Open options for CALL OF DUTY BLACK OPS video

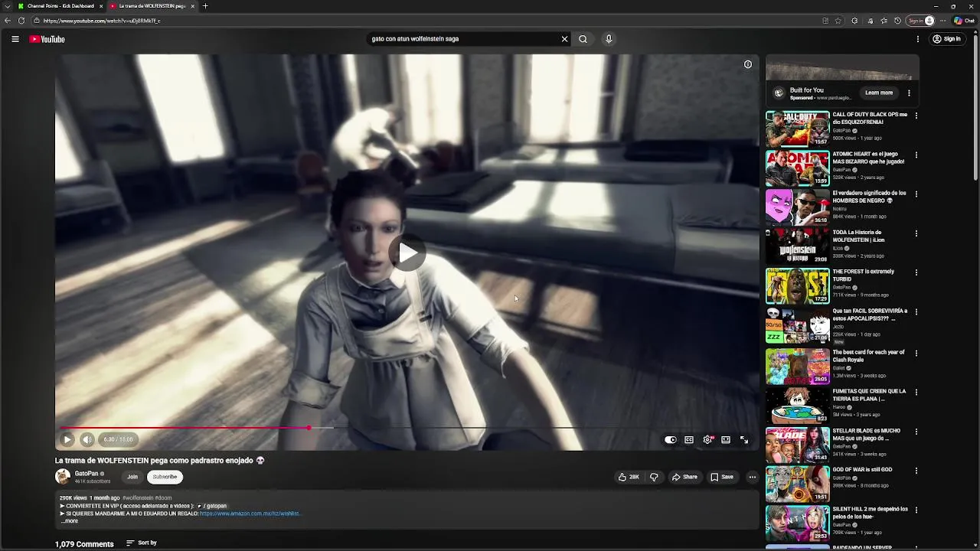tap(916, 116)
